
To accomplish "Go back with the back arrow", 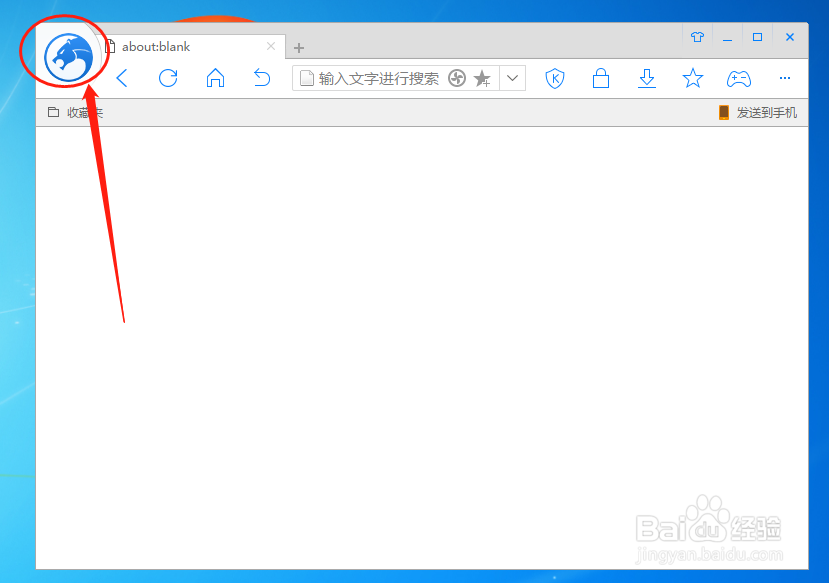I will click(x=122, y=78).
